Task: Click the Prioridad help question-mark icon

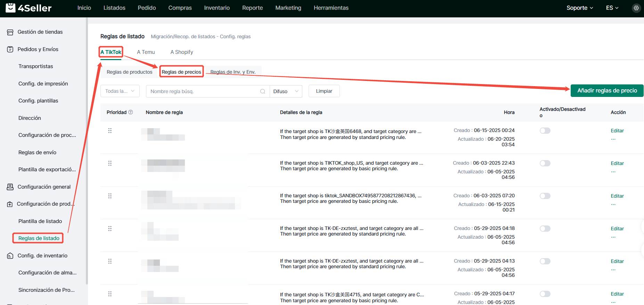Action: (131, 112)
